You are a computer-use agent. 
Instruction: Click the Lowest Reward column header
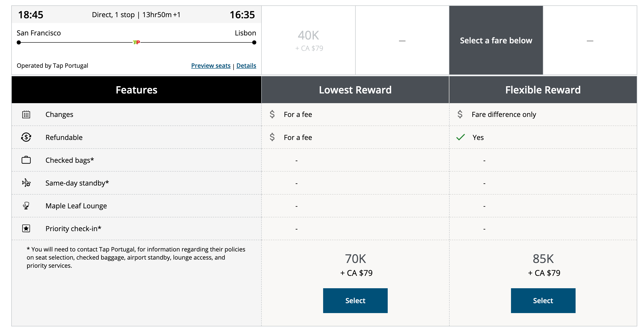point(355,90)
